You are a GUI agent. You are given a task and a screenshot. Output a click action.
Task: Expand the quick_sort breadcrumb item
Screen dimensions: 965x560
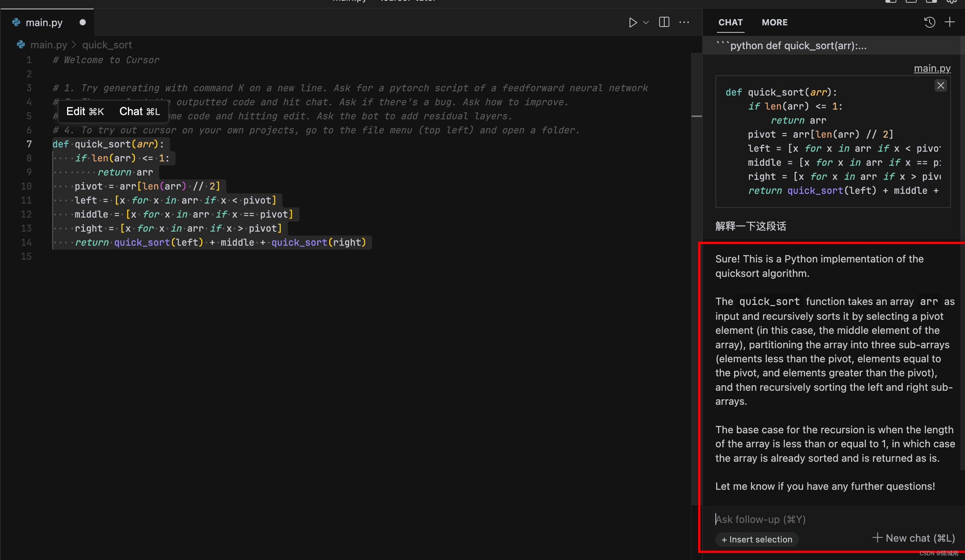(x=106, y=44)
